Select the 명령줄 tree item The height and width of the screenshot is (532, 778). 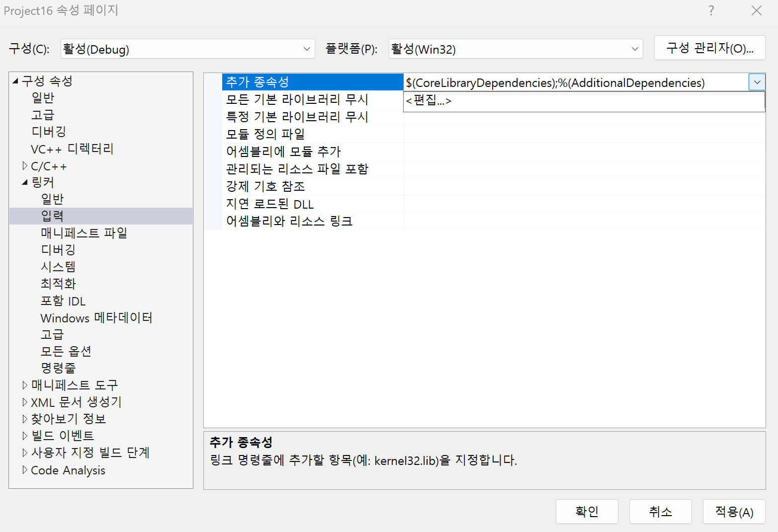(58, 369)
